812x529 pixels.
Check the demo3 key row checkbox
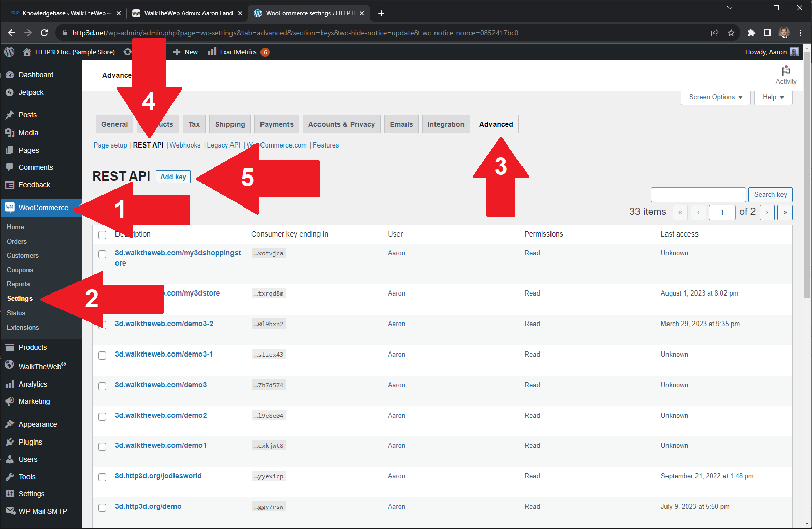pos(102,386)
